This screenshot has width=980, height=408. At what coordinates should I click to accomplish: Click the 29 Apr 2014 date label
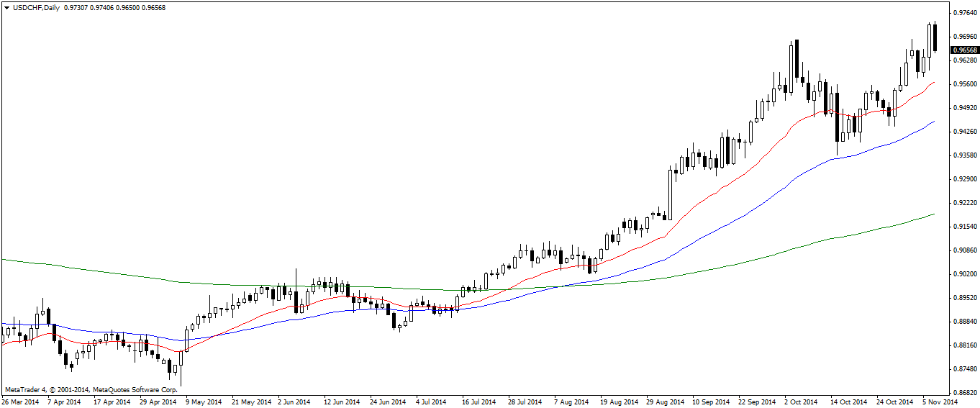[157, 402]
